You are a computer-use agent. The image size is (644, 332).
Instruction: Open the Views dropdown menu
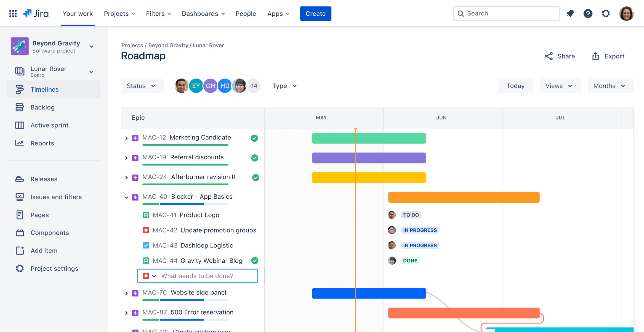pyautogui.click(x=559, y=86)
